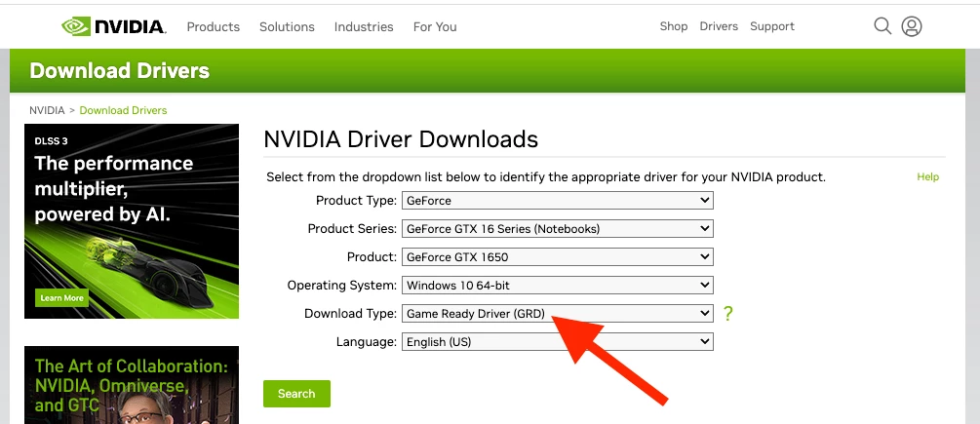The height and width of the screenshot is (424, 980).
Task: Open The Art of Collaboration banner
Action: [132, 385]
